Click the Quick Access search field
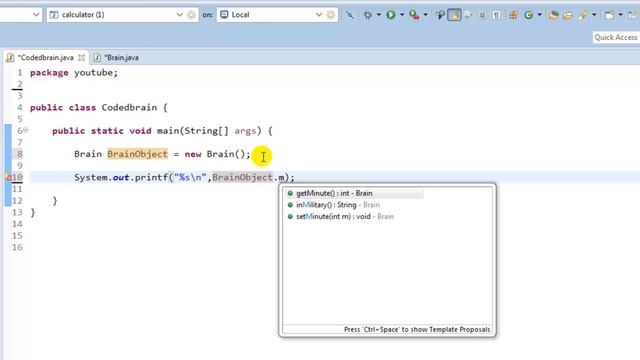640x360 pixels. 616,37
